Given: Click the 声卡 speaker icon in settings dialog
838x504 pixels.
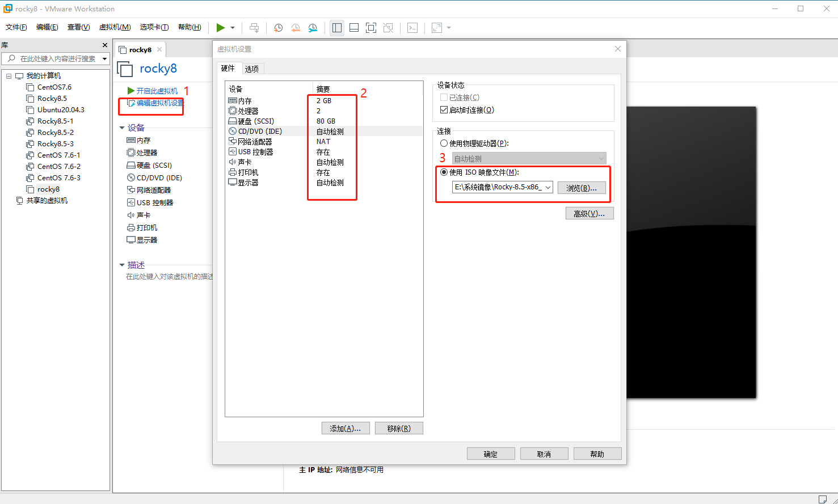Looking at the screenshot, I should [x=233, y=162].
